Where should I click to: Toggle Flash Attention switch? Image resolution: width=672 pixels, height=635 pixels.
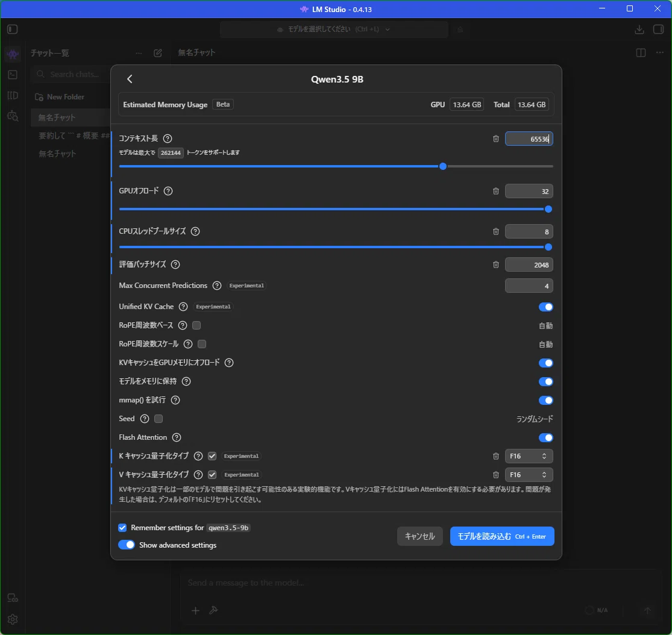tap(545, 437)
